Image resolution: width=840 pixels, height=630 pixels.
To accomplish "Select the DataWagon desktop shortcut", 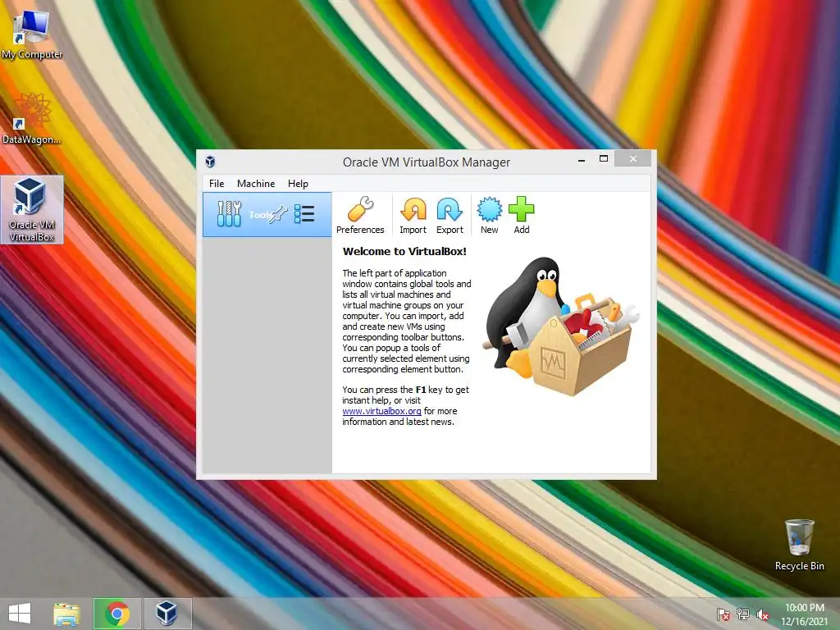I will (32, 118).
